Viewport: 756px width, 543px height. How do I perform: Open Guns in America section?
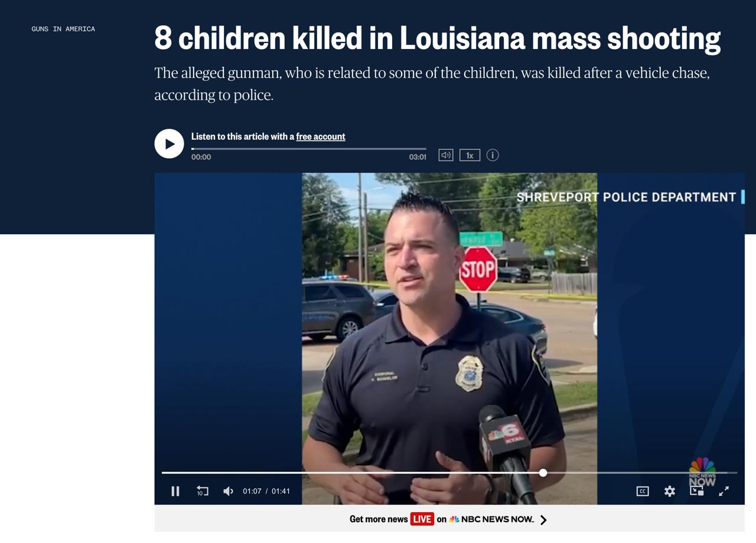pos(63,29)
